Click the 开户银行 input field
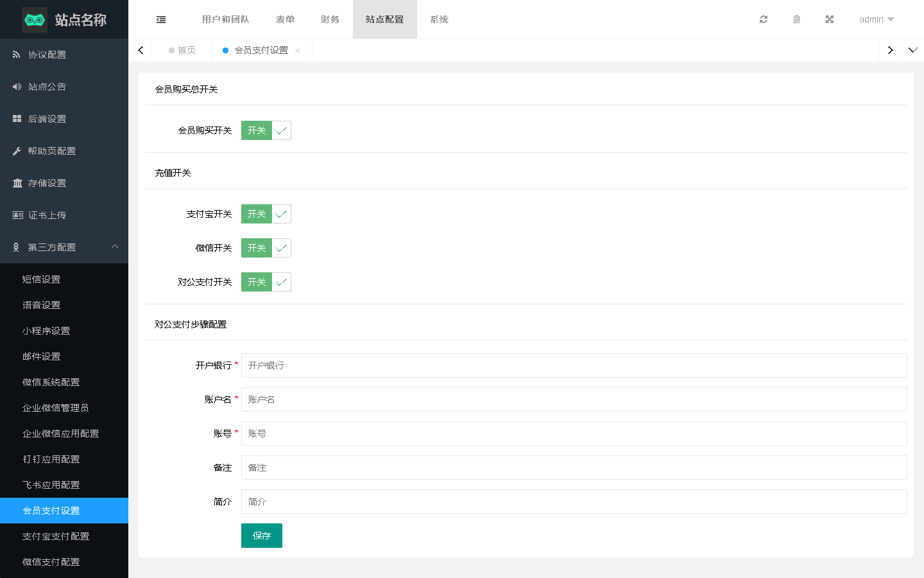This screenshot has width=924, height=578. (x=574, y=365)
